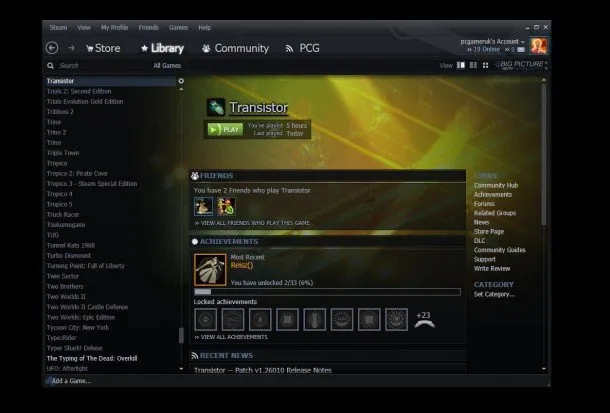The image size is (610, 413).
Task: Select Trials Evolution Gold Edition
Action: (85, 102)
